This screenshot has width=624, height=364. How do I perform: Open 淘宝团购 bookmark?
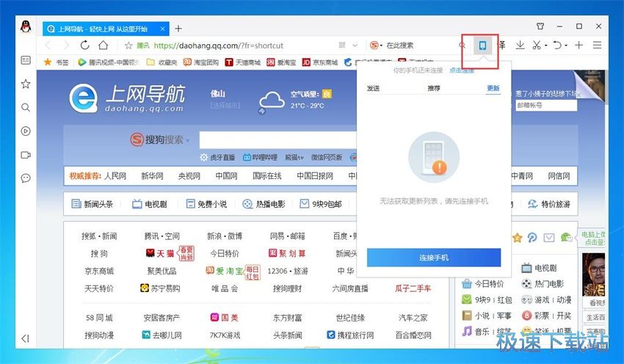coord(201,62)
